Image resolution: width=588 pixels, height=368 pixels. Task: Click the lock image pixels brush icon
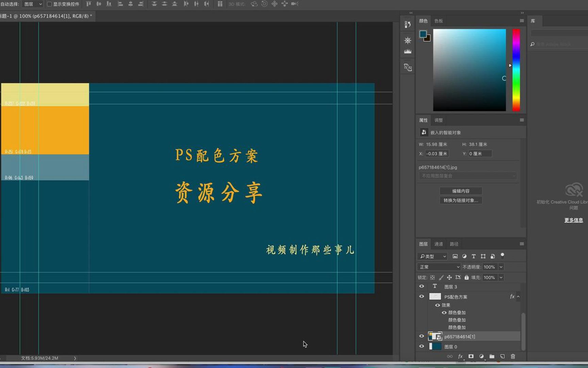[x=441, y=277]
